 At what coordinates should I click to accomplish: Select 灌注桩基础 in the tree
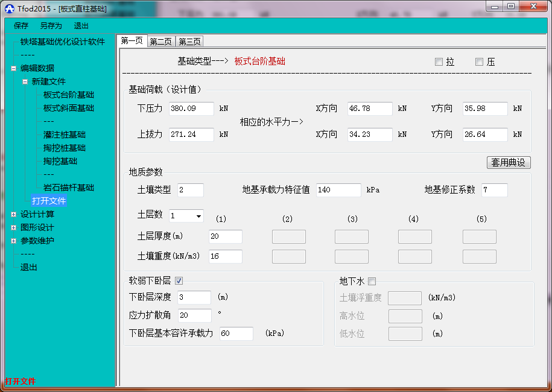(65, 134)
